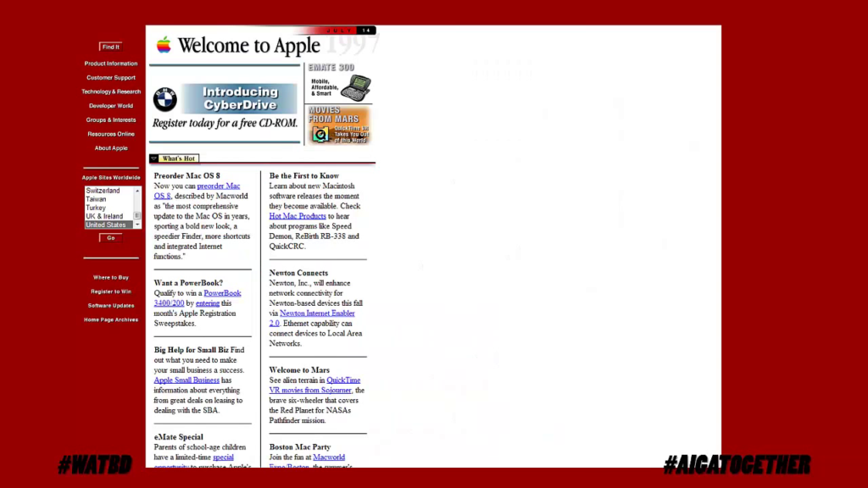
Task: Click the sites list scroll-up arrow
Action: (x=137, y=191)
